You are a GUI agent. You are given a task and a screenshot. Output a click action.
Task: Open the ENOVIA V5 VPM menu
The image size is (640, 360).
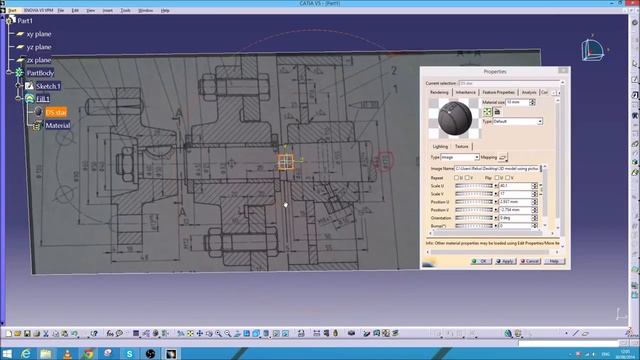[x=38, y=10]
